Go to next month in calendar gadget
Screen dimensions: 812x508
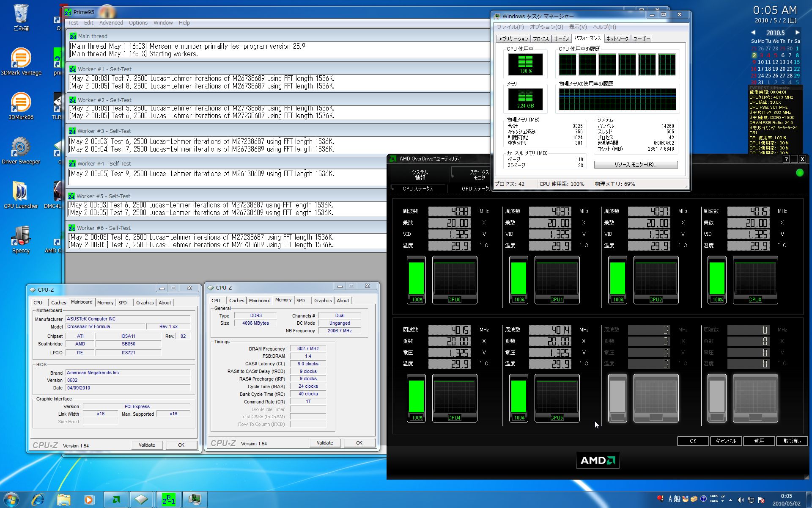tap(797, 33)
